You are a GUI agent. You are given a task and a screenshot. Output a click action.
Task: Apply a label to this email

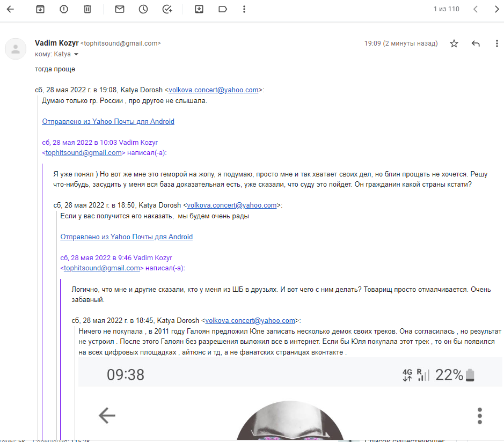pyautogui.click(x=223, y=9)
